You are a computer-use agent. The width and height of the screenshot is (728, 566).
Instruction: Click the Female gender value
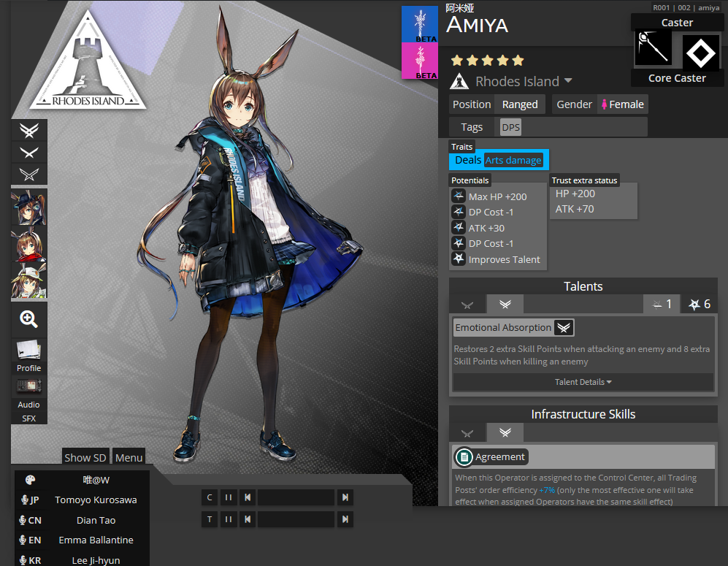pyautogui.click(x=622, y=104)
